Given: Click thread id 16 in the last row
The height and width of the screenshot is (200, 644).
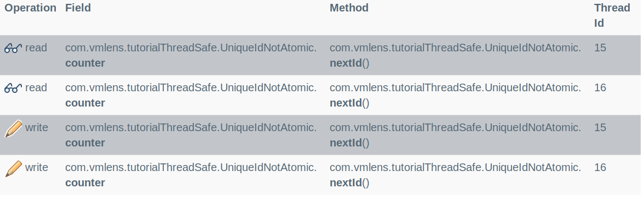Looking at the screenshot, I should [600, 167].
